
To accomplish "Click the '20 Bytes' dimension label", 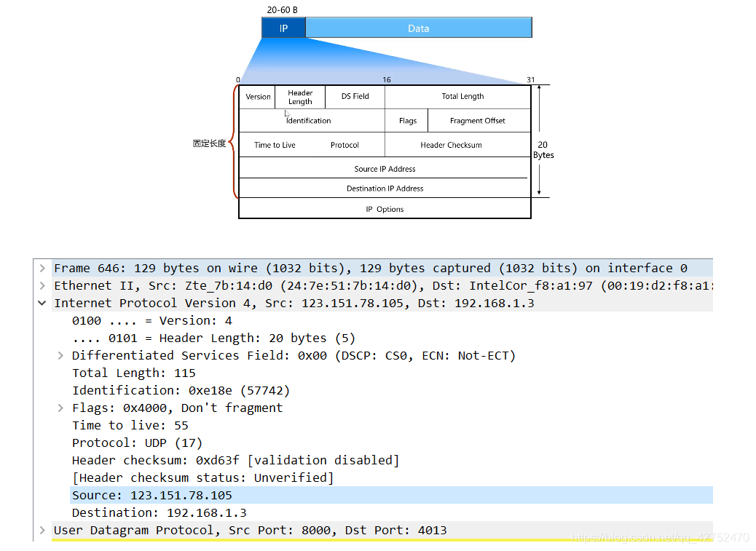I will (543, 150).
